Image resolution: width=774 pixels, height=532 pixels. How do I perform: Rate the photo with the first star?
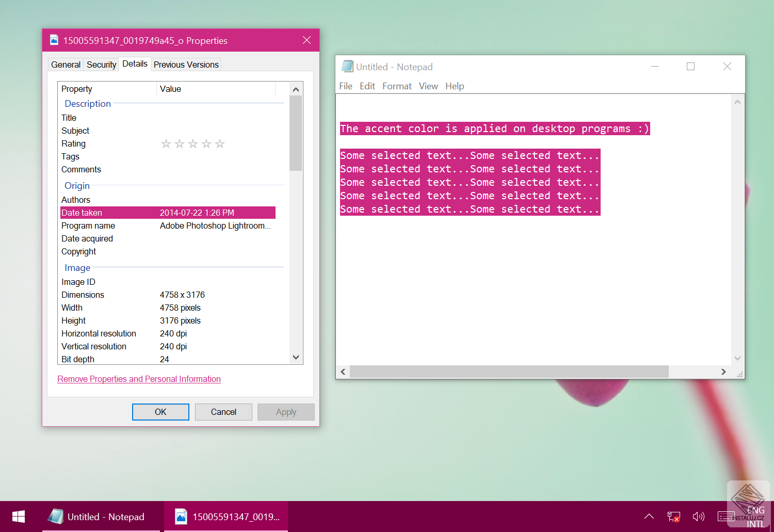(x=166, y=143)
